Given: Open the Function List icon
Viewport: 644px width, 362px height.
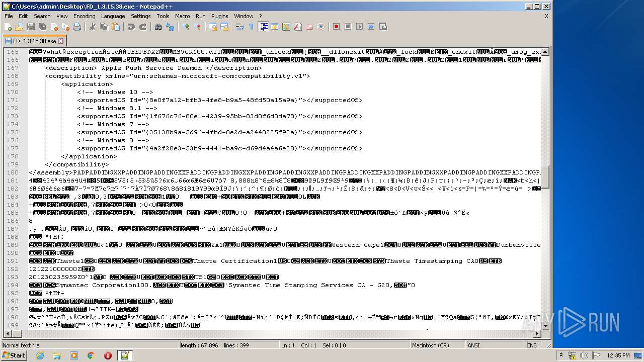Looking at the screenshot, I should coord(297,27).
